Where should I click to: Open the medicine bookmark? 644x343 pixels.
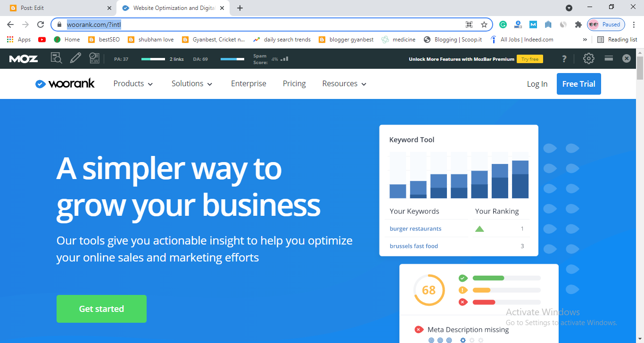tap(398, 40)
